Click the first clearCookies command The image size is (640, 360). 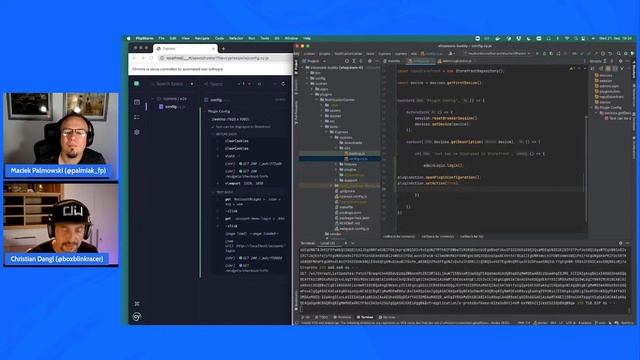pyautogui.click(x=237, y=141)
